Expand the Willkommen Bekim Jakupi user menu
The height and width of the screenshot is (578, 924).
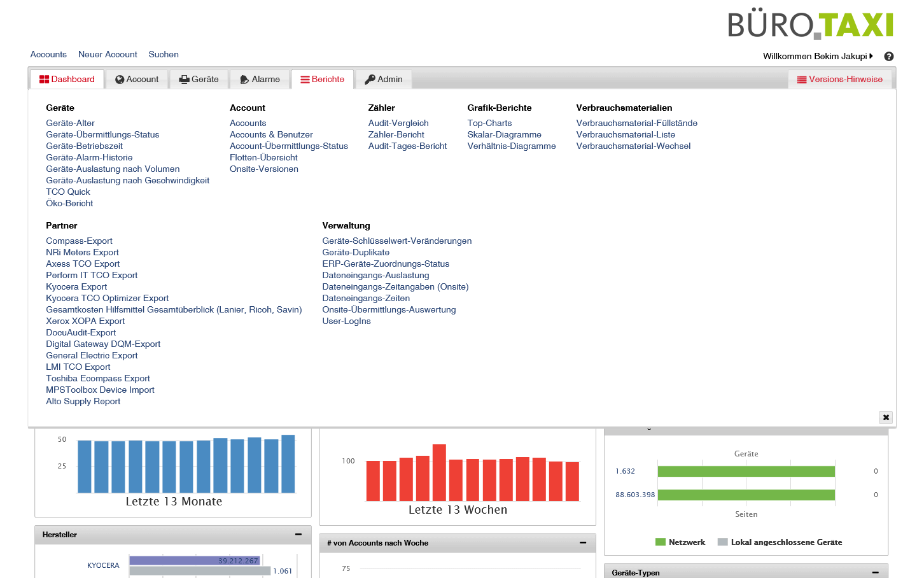[x=818, y=57]
